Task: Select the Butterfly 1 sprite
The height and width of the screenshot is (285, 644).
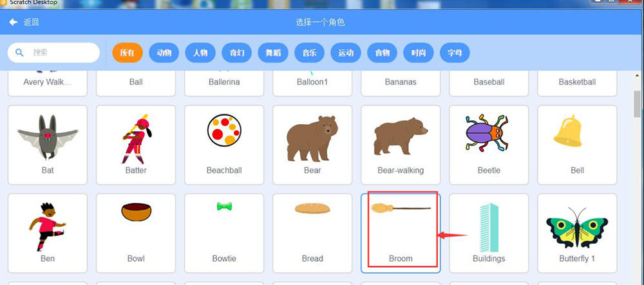Action: (577, 234)
